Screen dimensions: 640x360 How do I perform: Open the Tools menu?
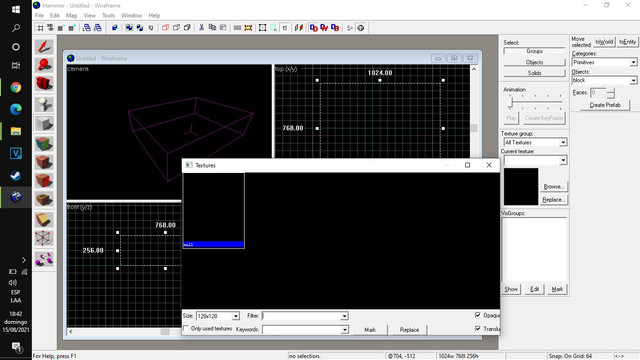(x=108, y=16)
